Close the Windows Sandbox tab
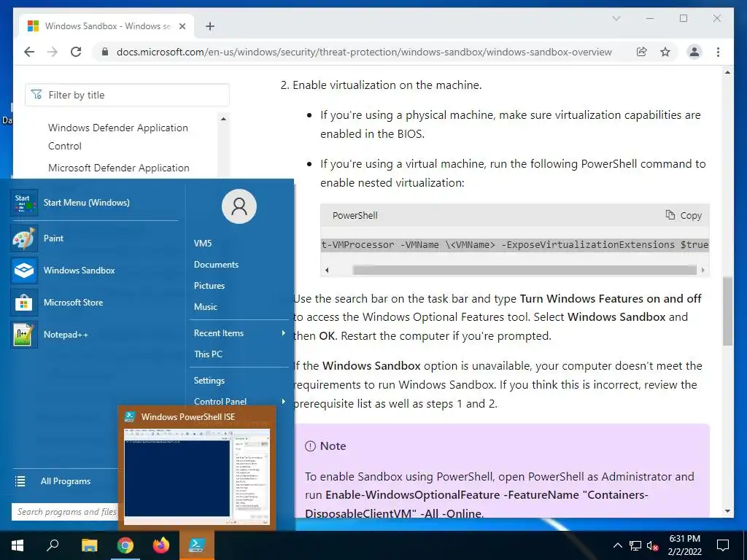Screen dimensions: 747x560 [182, 26]
